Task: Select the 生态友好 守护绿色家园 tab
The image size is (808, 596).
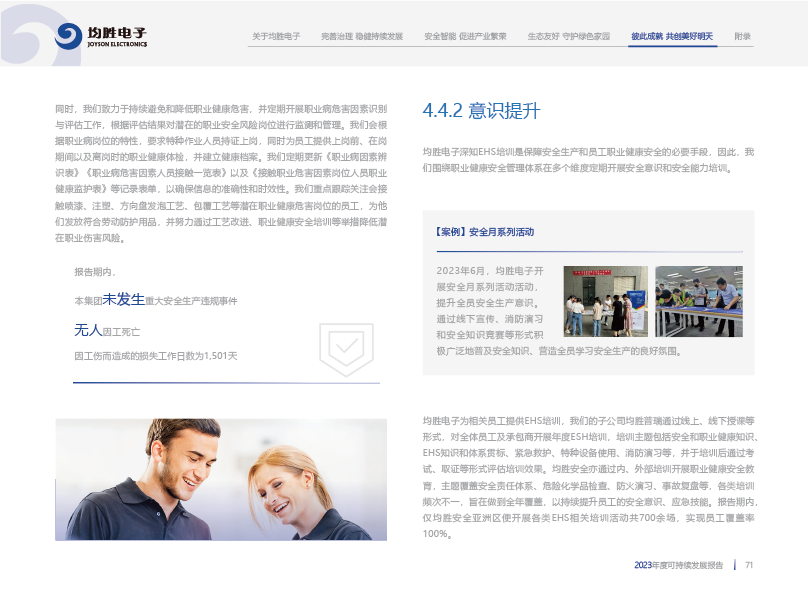Action: pyautogui.click(x=568, y=36)
